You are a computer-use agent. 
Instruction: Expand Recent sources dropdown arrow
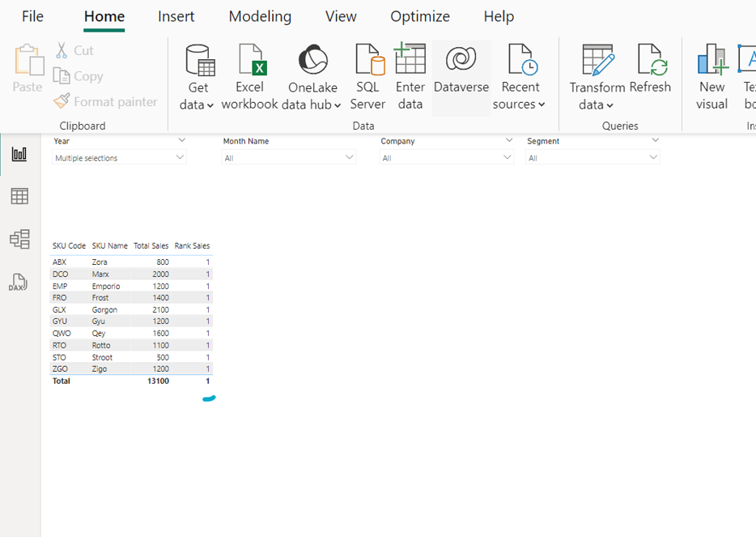pyautogui.click(x=542, y=104)
